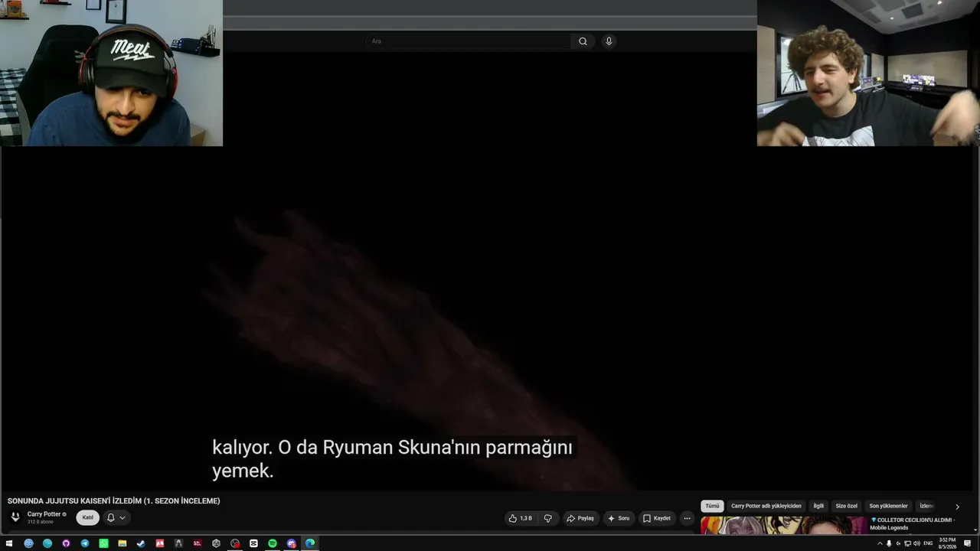Open WhatsApp from the taskbar
Image resolution: width=980 pixels, height=551 pixels.
[103, 543]
